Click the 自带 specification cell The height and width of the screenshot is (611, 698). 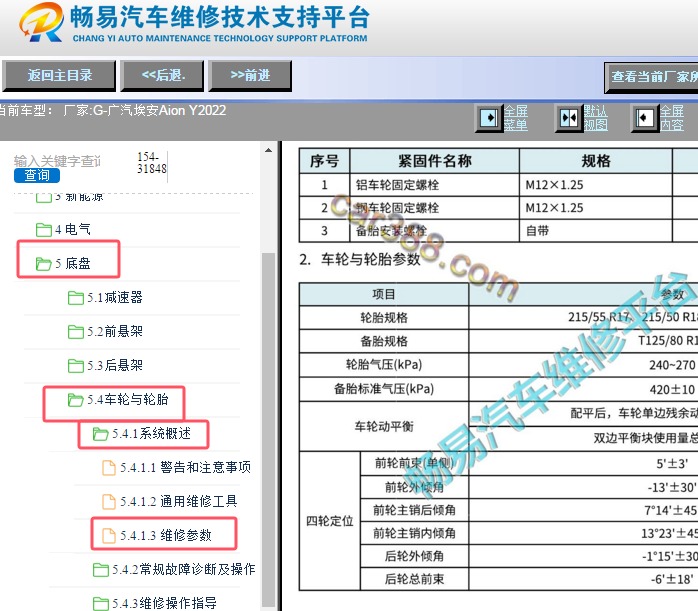coord(595,231)
